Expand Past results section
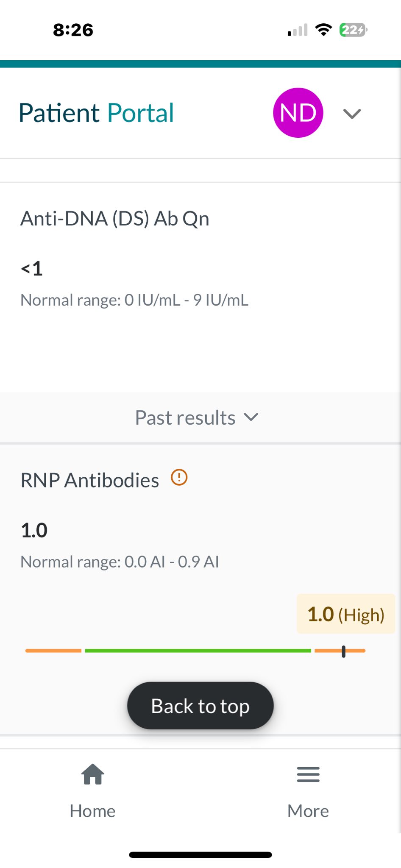This screenshot has width=401, height=868. [197, 417]
